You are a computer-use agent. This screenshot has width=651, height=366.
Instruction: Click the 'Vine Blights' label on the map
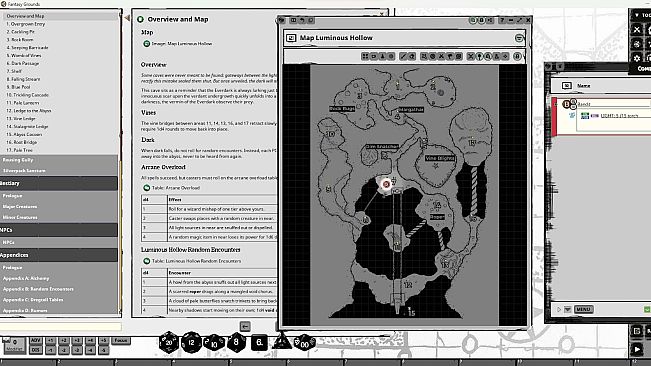coord(440,158)
